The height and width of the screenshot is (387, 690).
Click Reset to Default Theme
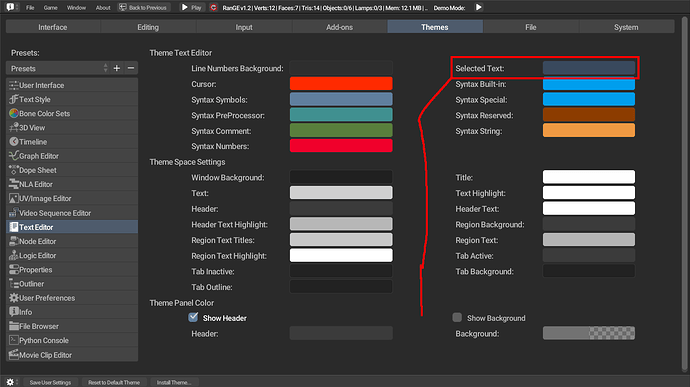(x=114, y=382)
